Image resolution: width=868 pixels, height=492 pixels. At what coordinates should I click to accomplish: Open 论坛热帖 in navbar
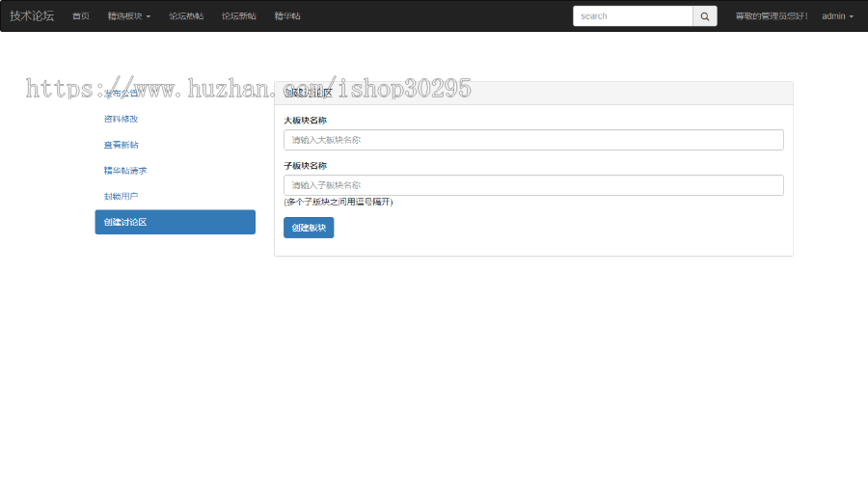click(186, 16)
